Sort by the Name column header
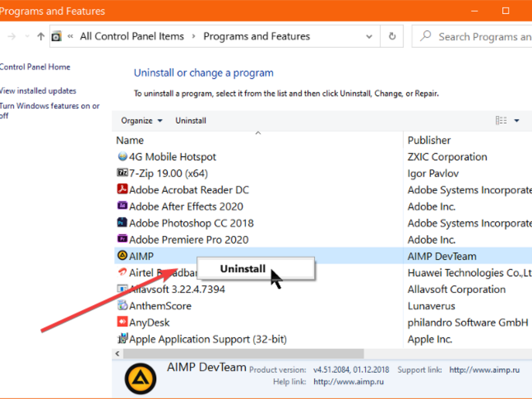Image resolution: width=532 pixels, height=399 pixels. 258,140
